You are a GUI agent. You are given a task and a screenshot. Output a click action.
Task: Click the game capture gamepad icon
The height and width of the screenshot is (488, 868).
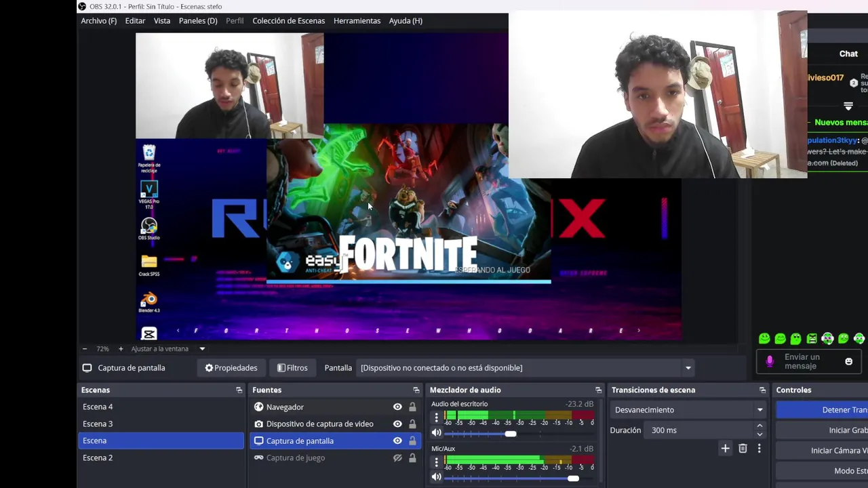[x=258, y=458]
